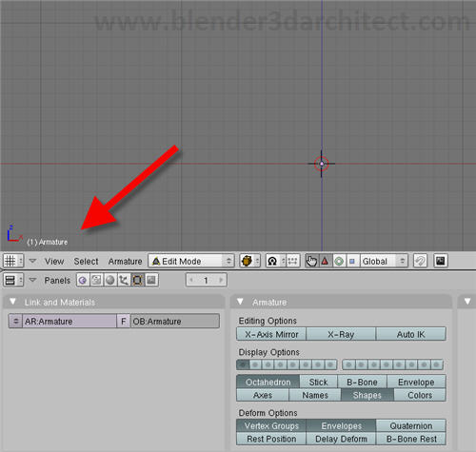Toggle the 3D transform manipulator hand icon
476x452 pixels.
pyautogui.click(x=311, y=261)
